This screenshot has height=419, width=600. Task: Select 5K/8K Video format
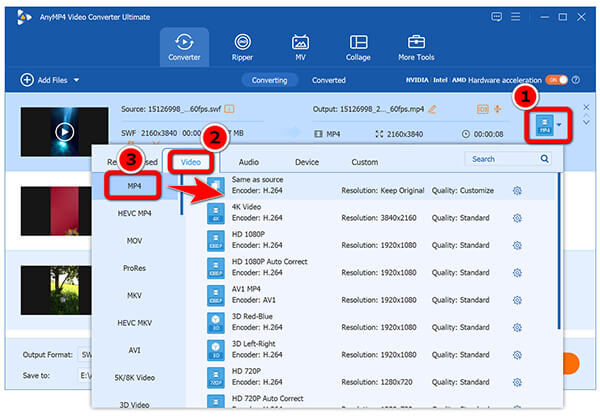pos(135,378)
